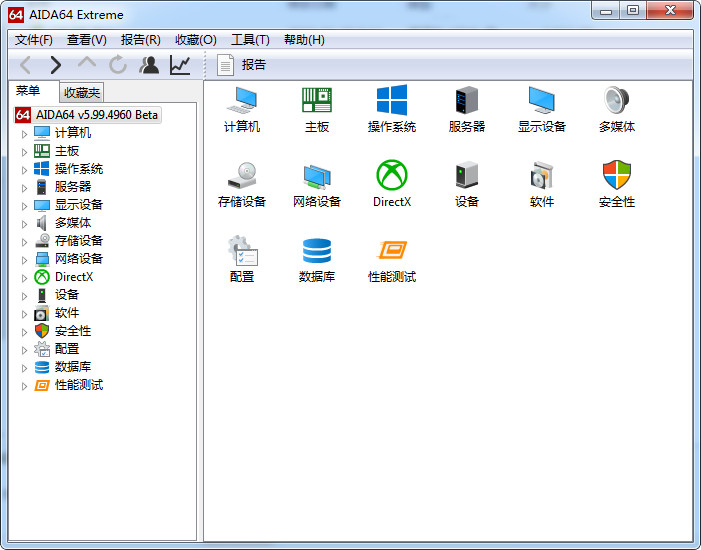The width and height of the screenshot is (701, 550).
Task: Open the 配置 configuration icon in main pane
Action: 242,250
